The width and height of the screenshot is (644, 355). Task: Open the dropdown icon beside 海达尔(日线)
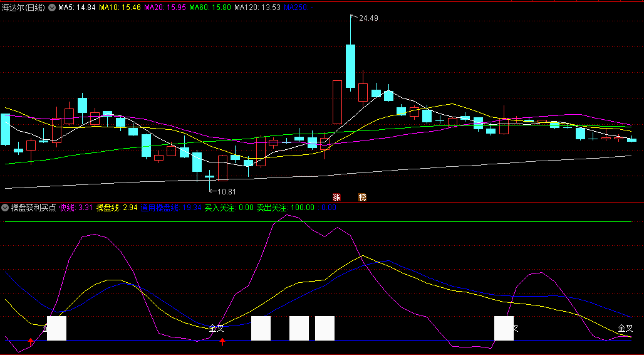point(52,8)
